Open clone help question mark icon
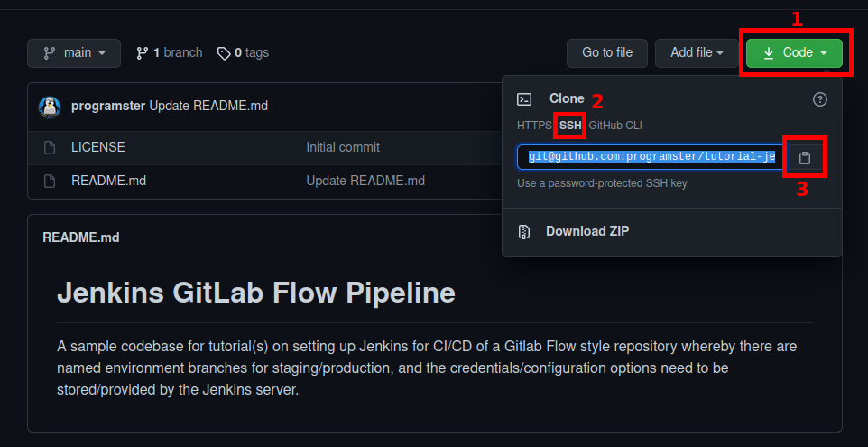Viewport: 868px width, 447px height. (820, 99)
